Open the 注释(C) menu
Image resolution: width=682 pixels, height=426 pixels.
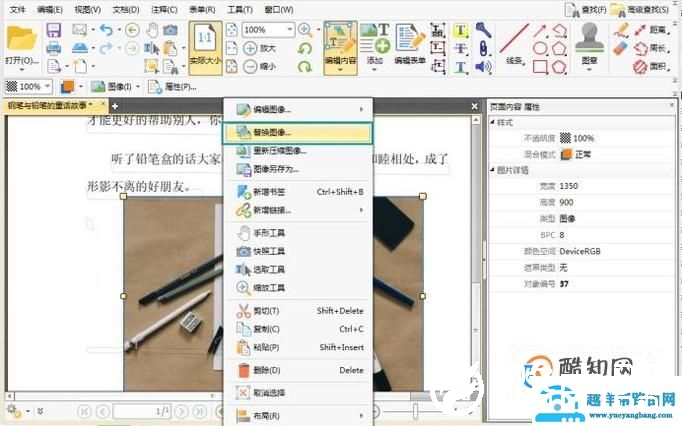(164, 9)
